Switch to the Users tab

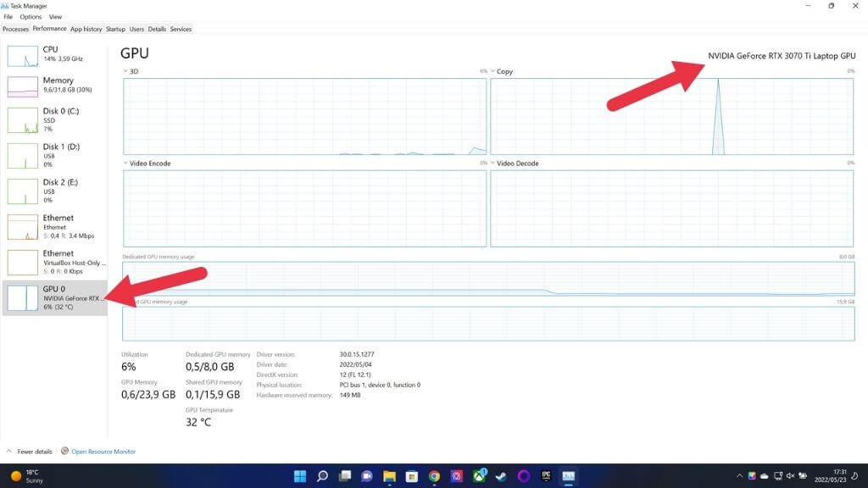point(136,29)
